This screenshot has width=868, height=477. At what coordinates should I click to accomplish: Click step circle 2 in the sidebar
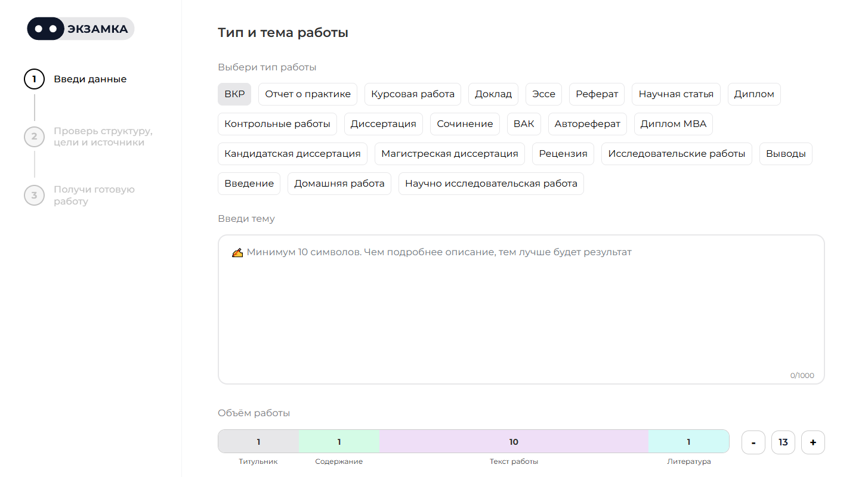[34, 137]
